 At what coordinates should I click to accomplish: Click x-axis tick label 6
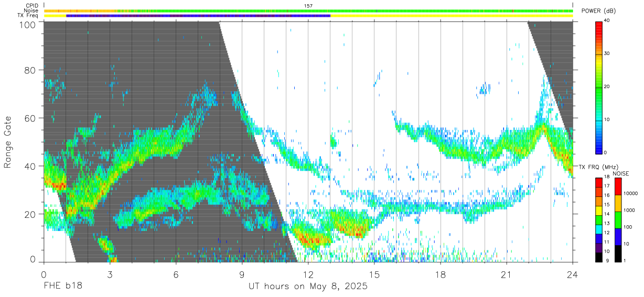(x=176, y=273)
